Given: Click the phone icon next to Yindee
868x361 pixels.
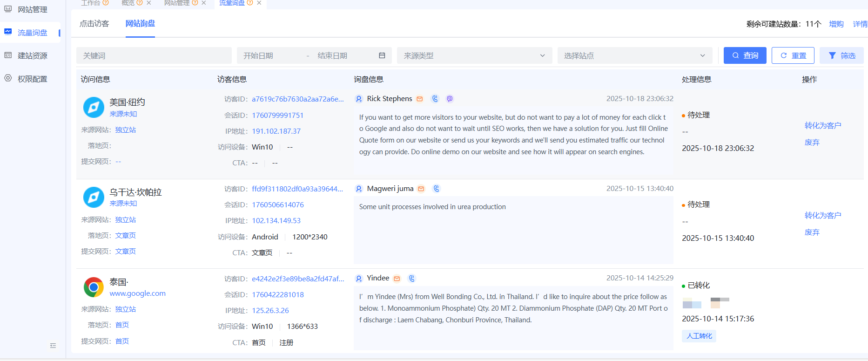Looking at the screenshot, I should coord(412,279).
